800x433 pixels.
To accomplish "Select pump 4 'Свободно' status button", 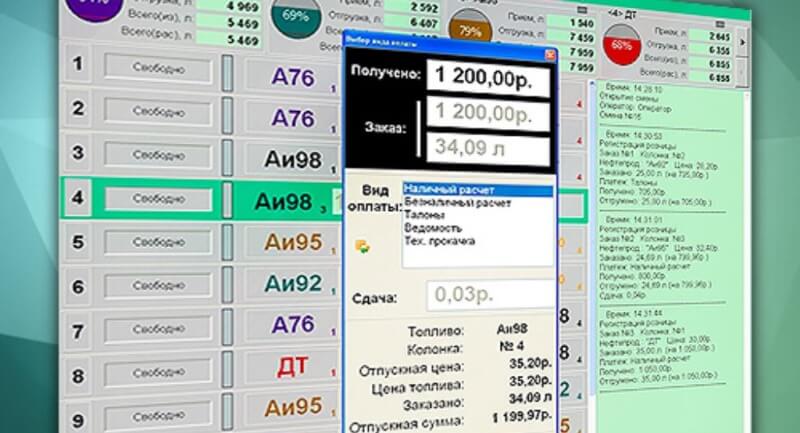I will (x=158, y=198).
